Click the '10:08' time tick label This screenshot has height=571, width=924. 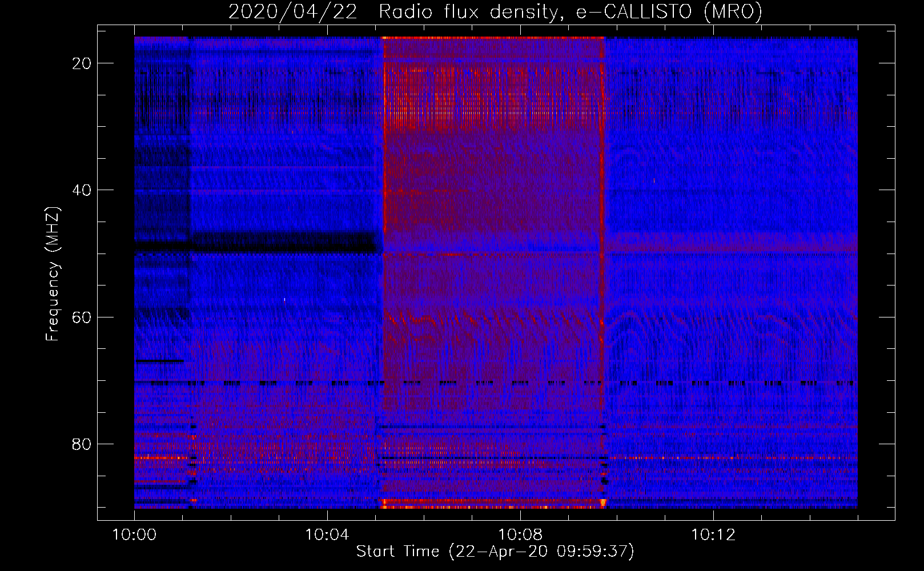[x=520, y=535]
